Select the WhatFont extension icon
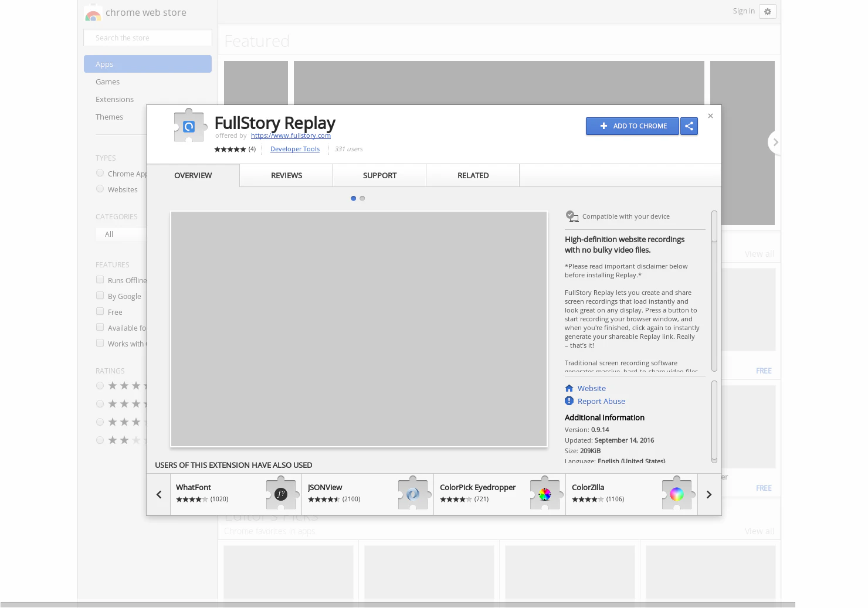Viewport: 868px width, 608px height. (x=281, y=494)
